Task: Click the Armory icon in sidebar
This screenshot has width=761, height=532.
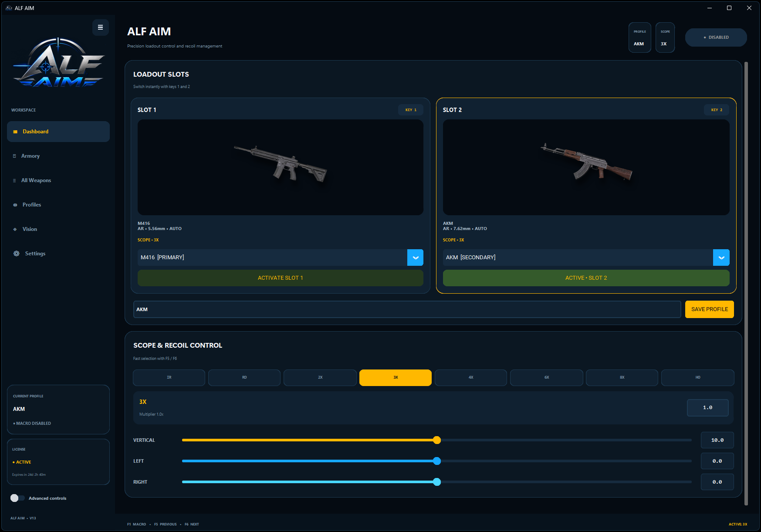Action: coord(14,156)
